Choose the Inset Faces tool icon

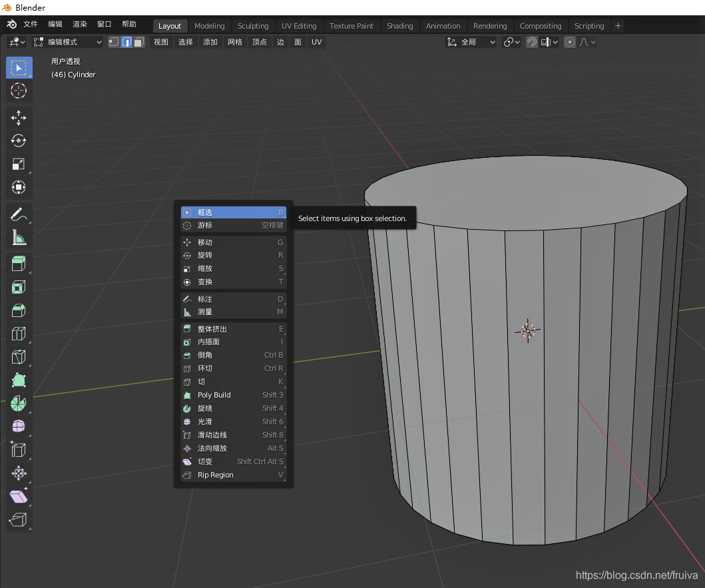(19, 287)
